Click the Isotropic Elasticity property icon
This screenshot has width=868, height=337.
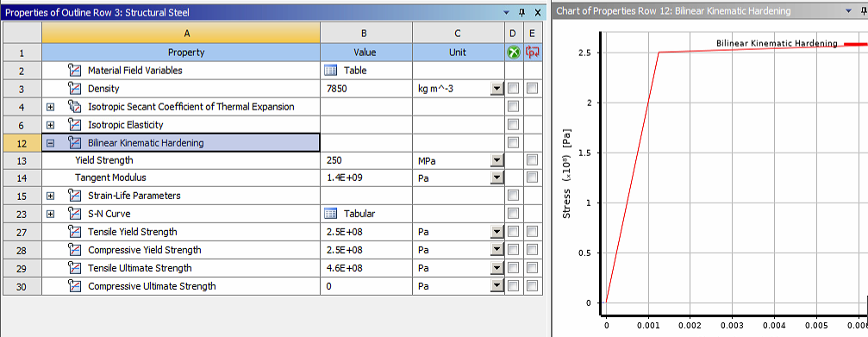coord(74,124)
